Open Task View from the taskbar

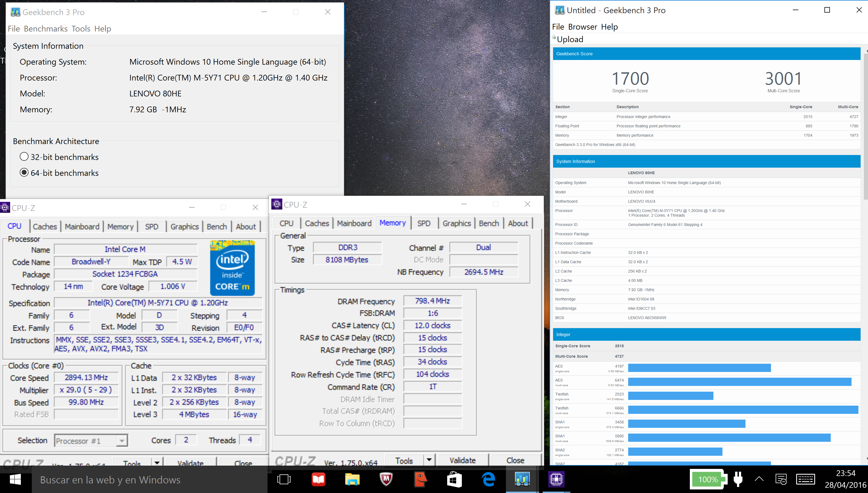coord(284,479)
